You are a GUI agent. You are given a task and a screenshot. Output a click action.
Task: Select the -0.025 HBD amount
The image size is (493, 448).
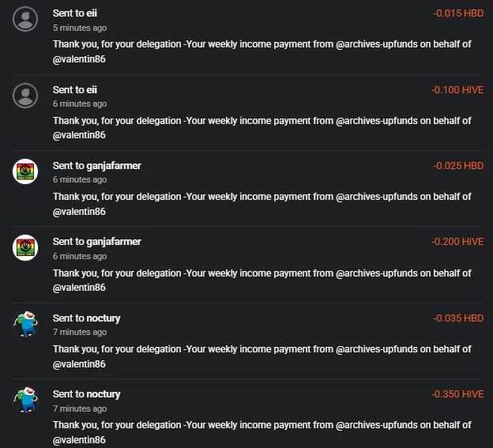(458, 166)
